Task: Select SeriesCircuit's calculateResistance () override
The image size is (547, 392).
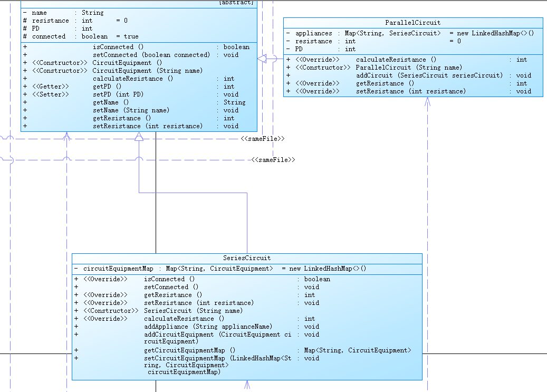Action: [x=194, y=319]
